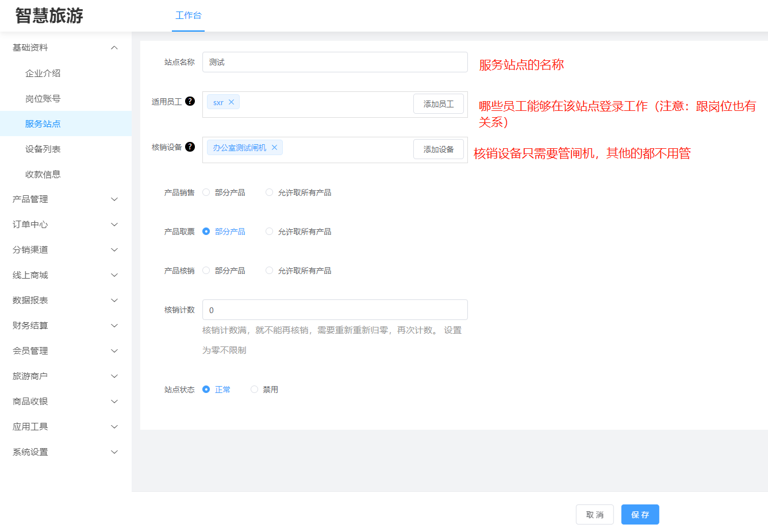The height and width of the screenshot is (532, 768).
Task: Click help icon next to 核销设备
Action: (x=190, y=147)
